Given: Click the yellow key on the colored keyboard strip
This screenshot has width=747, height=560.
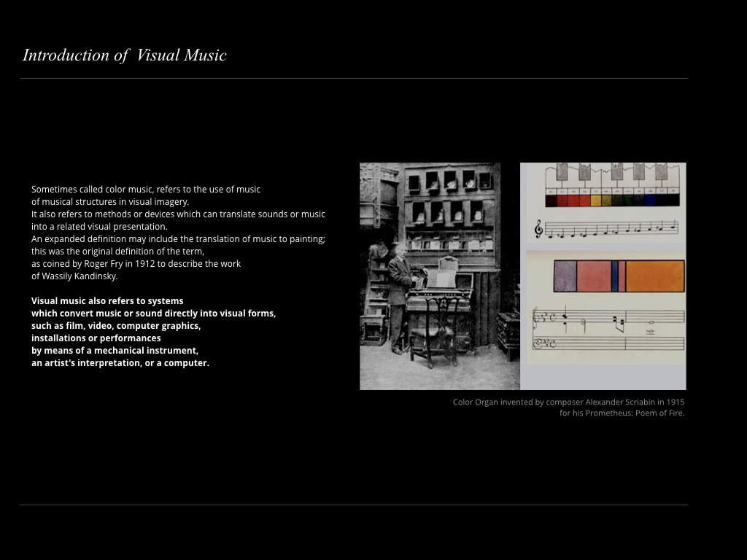Looking at the screenshot, I should coord(596,200).
